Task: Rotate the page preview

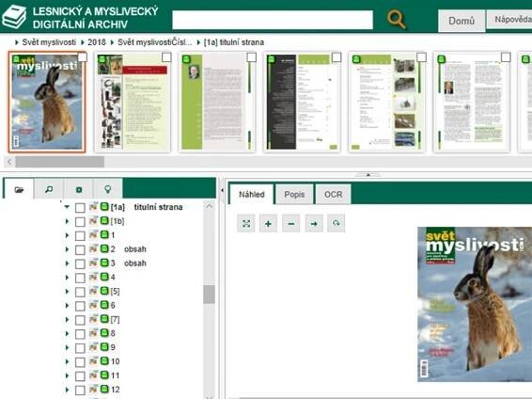Action: 336,223
